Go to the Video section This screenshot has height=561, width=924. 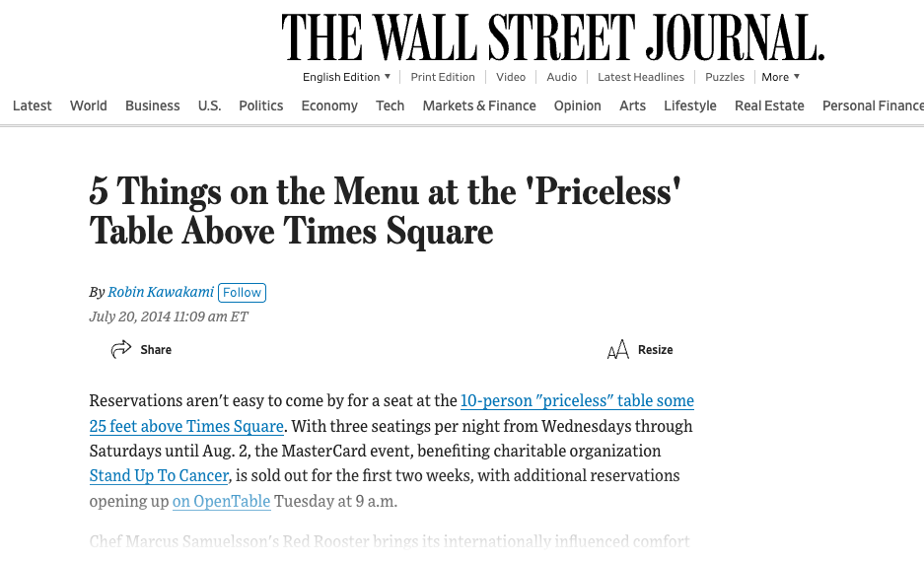click(x=511, y=77)
